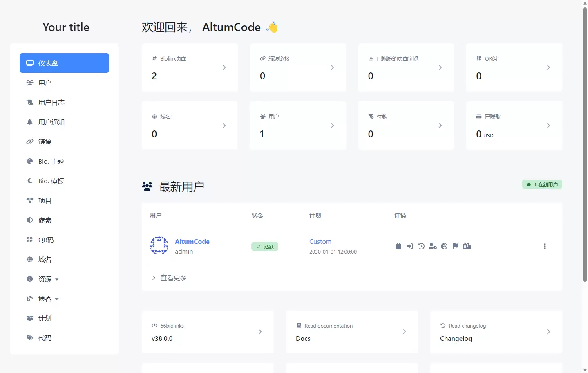Click the globe icon in AltumCode details
The image size is (588, 373).
[444, 246]
